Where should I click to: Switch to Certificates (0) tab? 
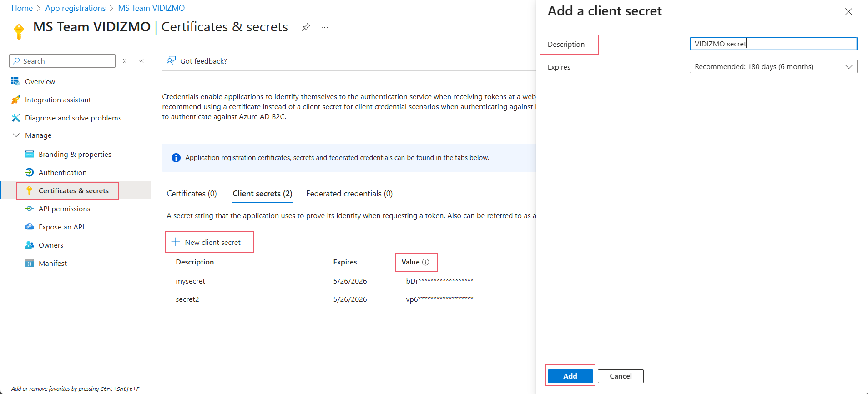(192, 194)
